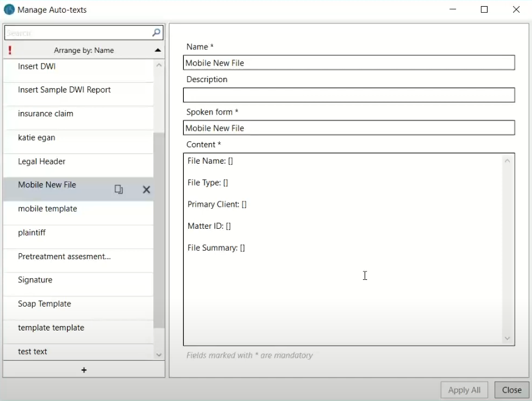Click into the Description field
The height and width of the screenshot is (401, 532).
point(349,96)
